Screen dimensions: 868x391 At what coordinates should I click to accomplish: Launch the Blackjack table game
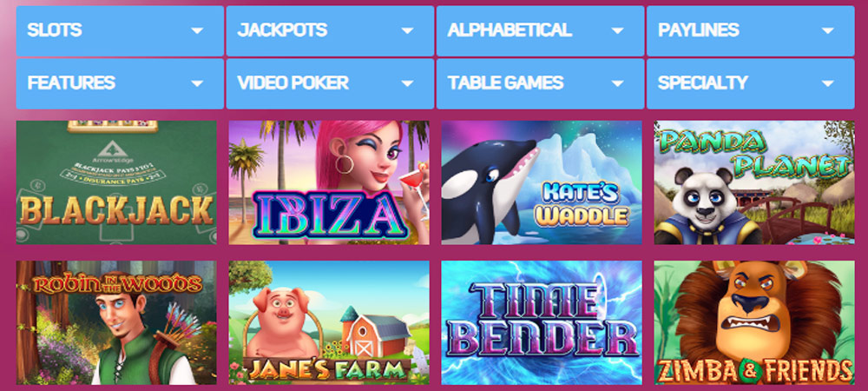[116, 182]
